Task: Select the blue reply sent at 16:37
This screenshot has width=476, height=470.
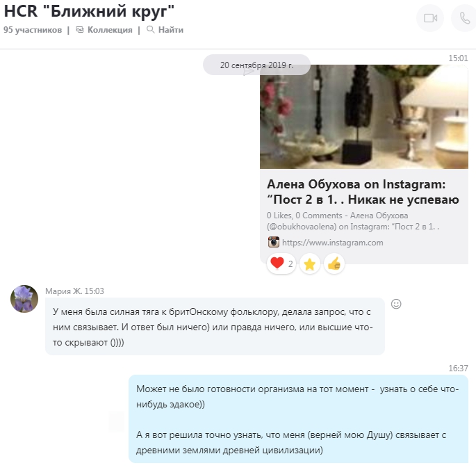Action: point(298,419)
